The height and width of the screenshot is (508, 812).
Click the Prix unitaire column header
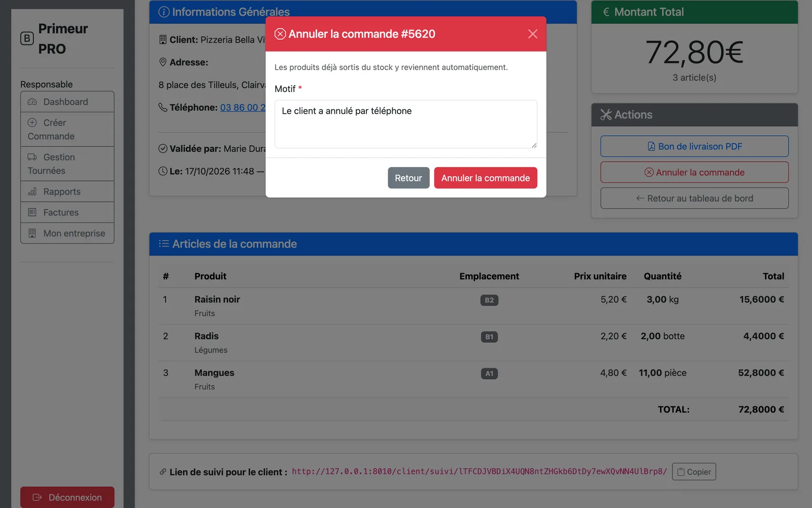600,276
